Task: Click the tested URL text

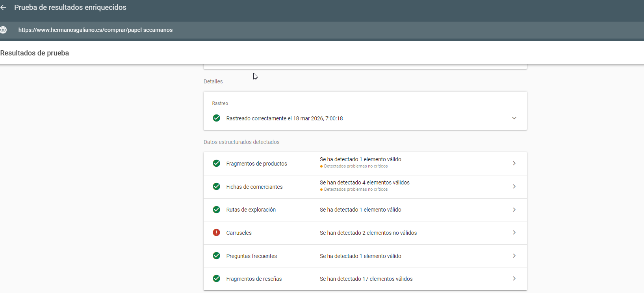Action: (x=95, y=30)
